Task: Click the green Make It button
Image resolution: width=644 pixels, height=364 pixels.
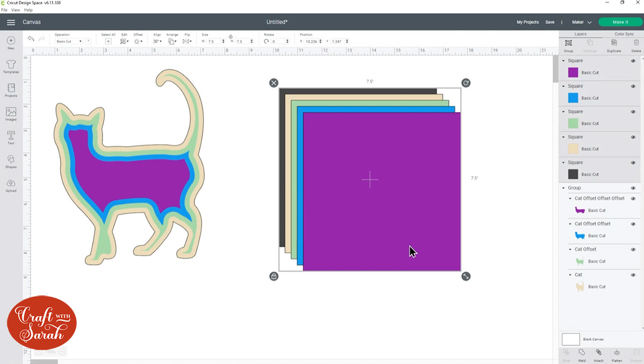Action: pos(620,22)
